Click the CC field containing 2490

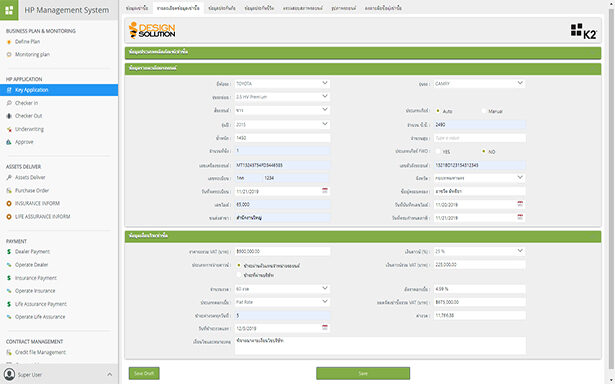point(479,124)
